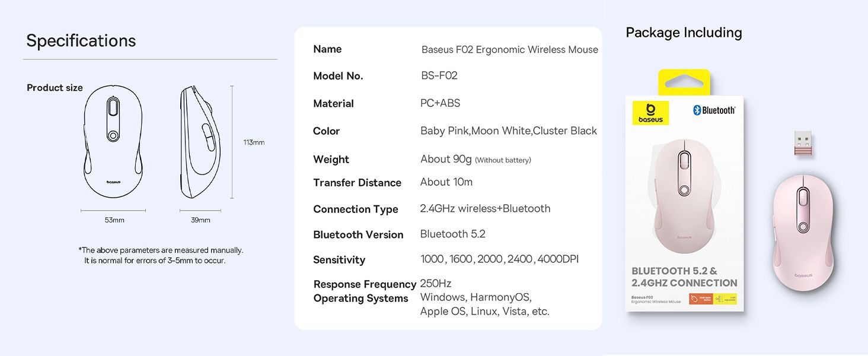
Task: Click the 'Bluetooth 5.2 & 2.4GHz Connection' box text
Action: [x=684, y=277]
